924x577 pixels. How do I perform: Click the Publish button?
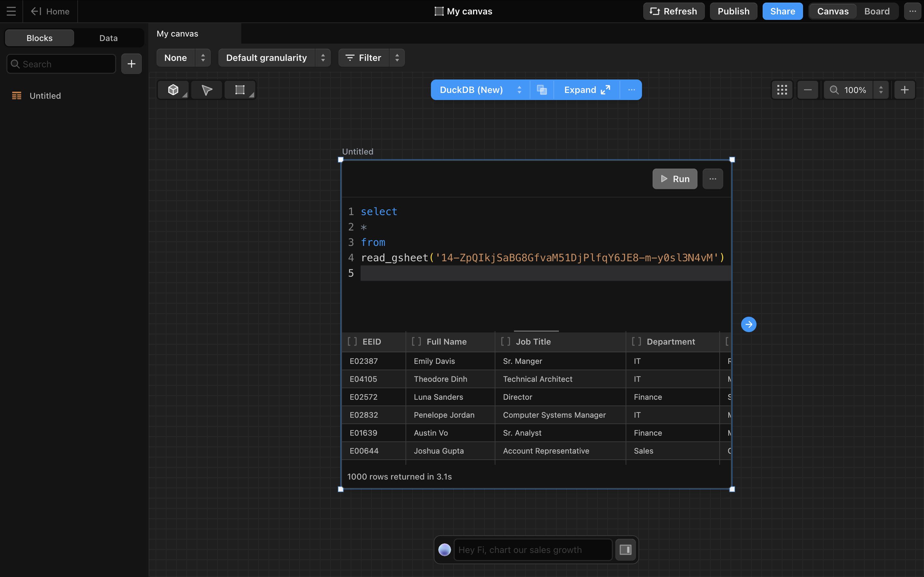tap(733, 12)
